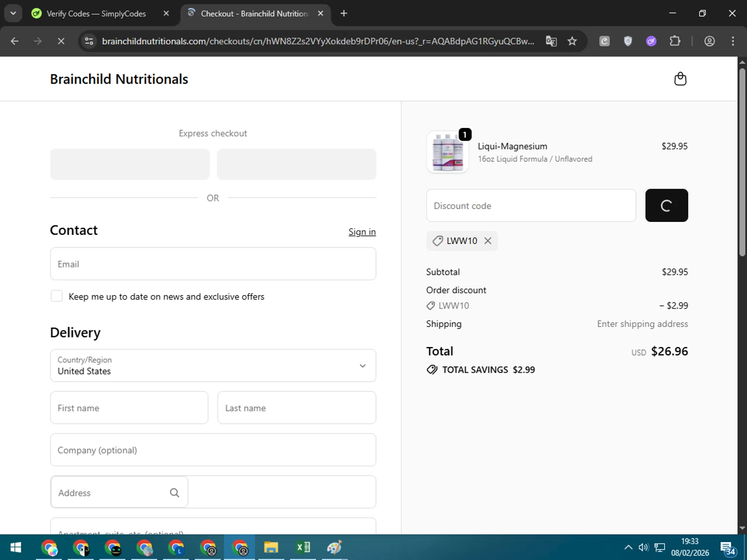
Task: Open the volume control in tray
Action: (643, 548)
